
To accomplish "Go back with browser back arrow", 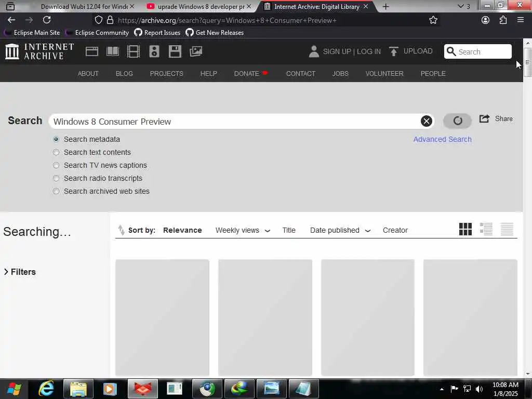I will (x=11, y=20).
